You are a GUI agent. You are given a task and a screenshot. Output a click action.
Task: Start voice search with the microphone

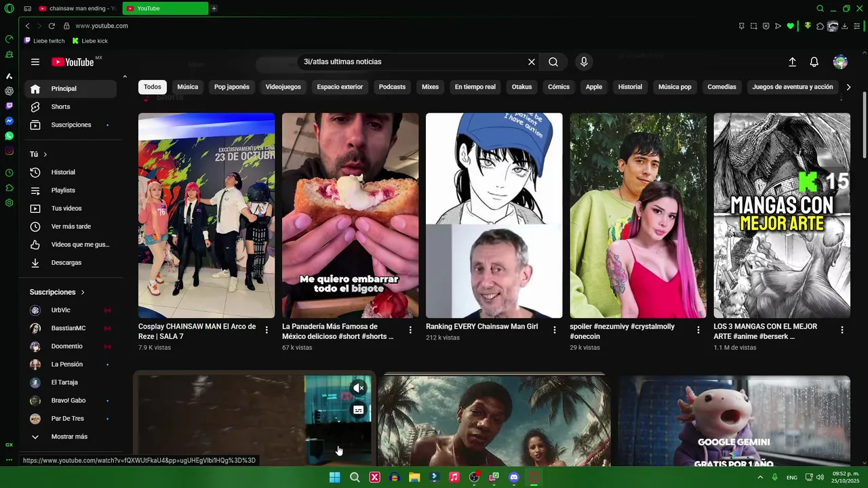click(x=584, y=62)
